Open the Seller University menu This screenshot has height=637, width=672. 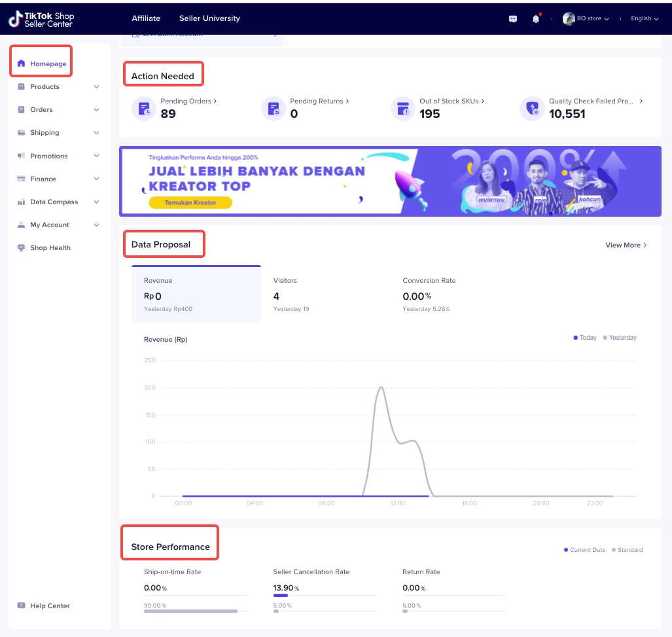click(x=209, y=18)
